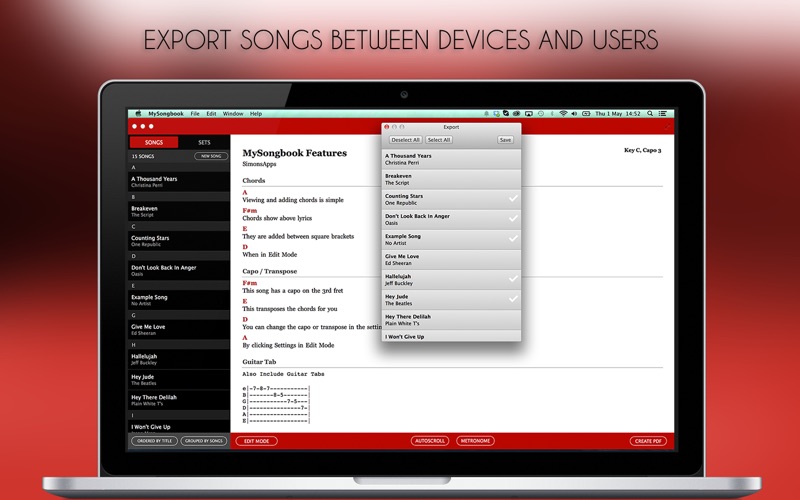Toggle the Grouped By Songs option
The image size is (800, 500).
pos(204,441)
